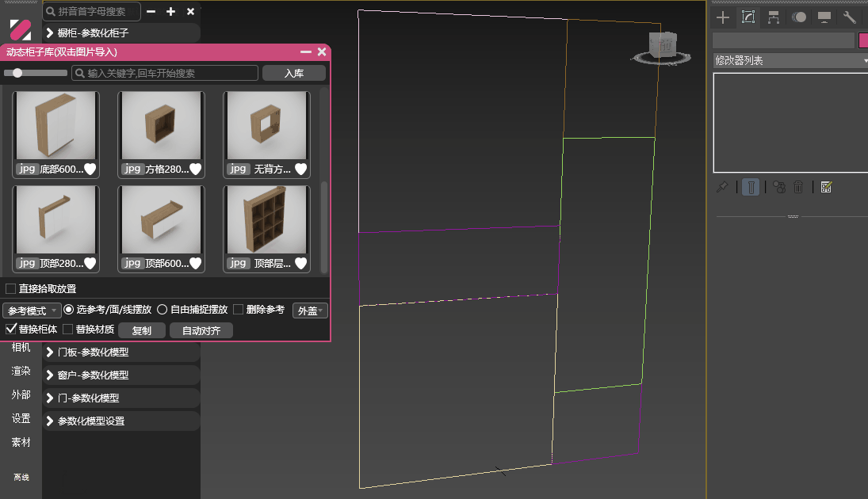Click the 入库 button
Screen dimensions: 868x499
pos(294,73)
